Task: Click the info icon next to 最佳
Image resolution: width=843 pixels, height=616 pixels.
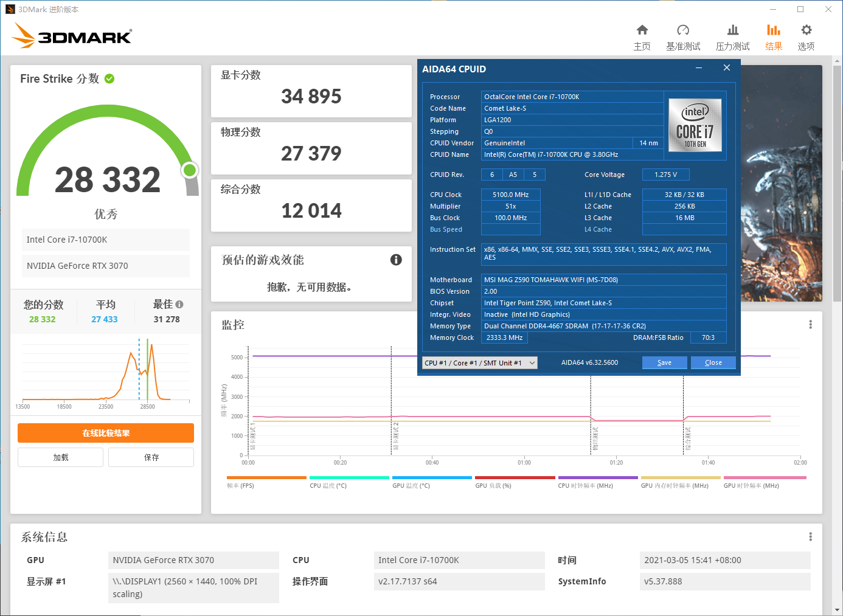Action: click(x=179, y=305)
